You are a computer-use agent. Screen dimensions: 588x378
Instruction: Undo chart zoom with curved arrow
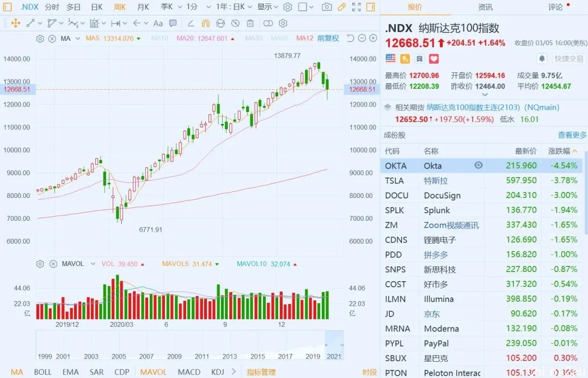(x=350, y=38)
